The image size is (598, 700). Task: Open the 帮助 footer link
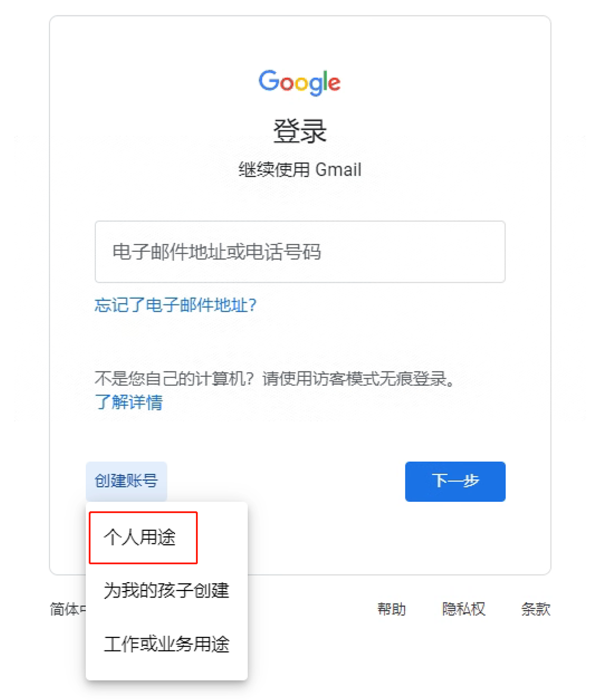click(392, 609)
